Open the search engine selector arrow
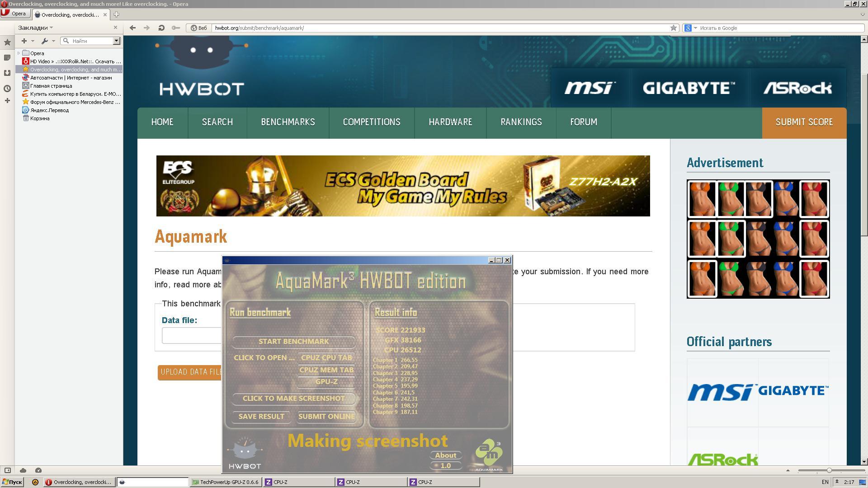 coord(695,28)
